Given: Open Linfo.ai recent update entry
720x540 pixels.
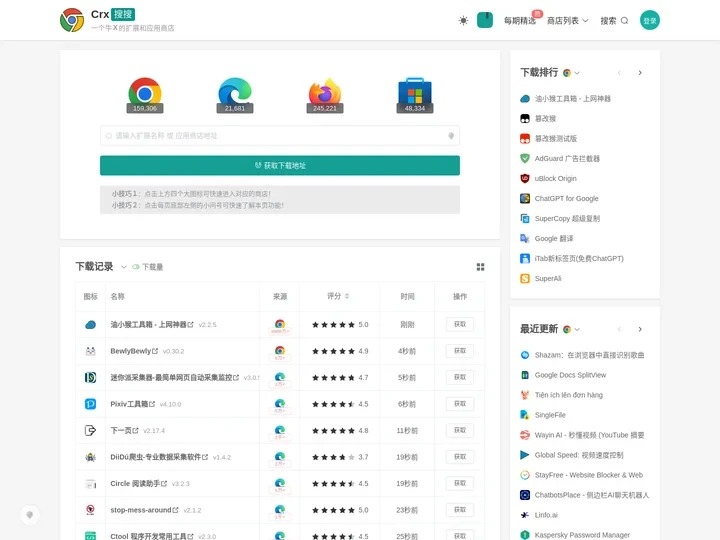Looking at the screenshot, I should (546, 515).
